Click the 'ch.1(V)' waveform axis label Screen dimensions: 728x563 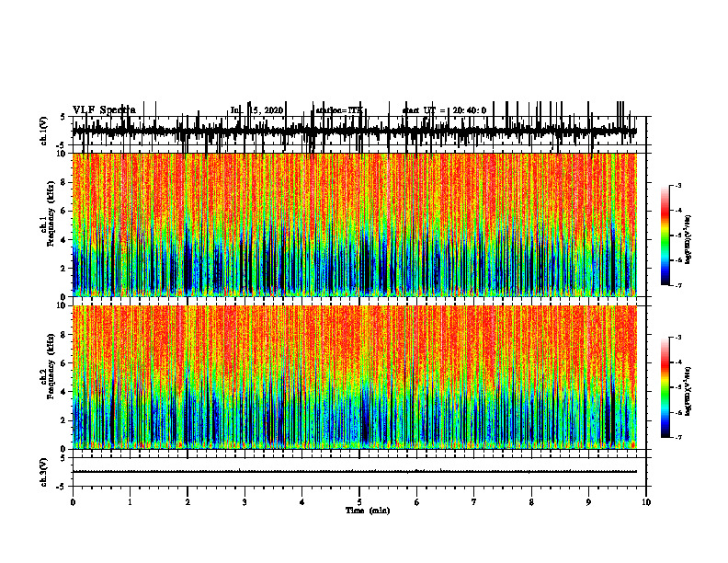(44, 131)
